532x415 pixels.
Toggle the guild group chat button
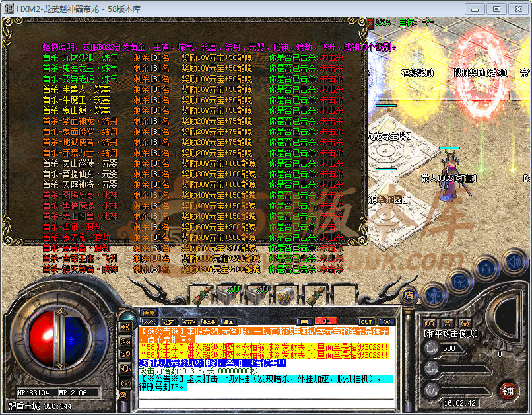(x=125, y=368)
